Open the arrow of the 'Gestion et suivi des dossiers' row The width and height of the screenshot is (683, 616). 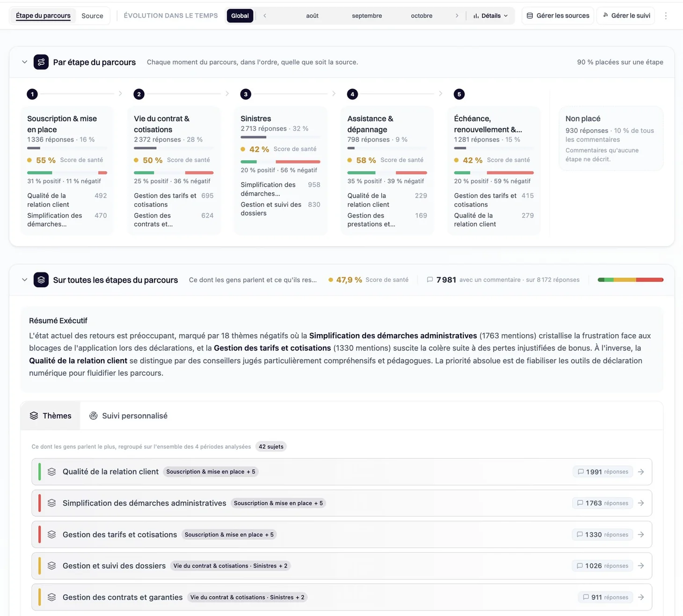pos(641,566)
